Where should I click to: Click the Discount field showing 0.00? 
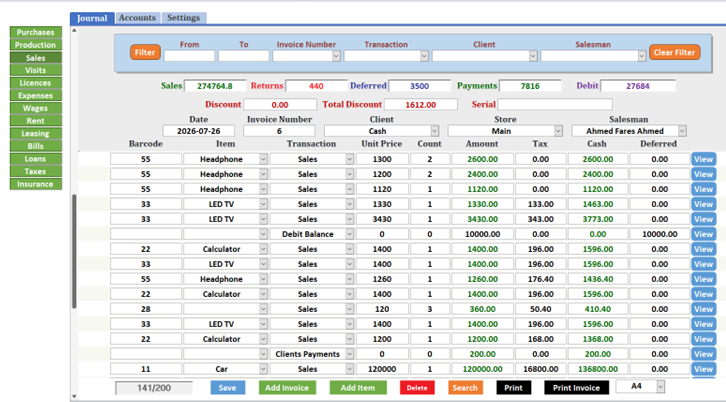coord(280,105)
